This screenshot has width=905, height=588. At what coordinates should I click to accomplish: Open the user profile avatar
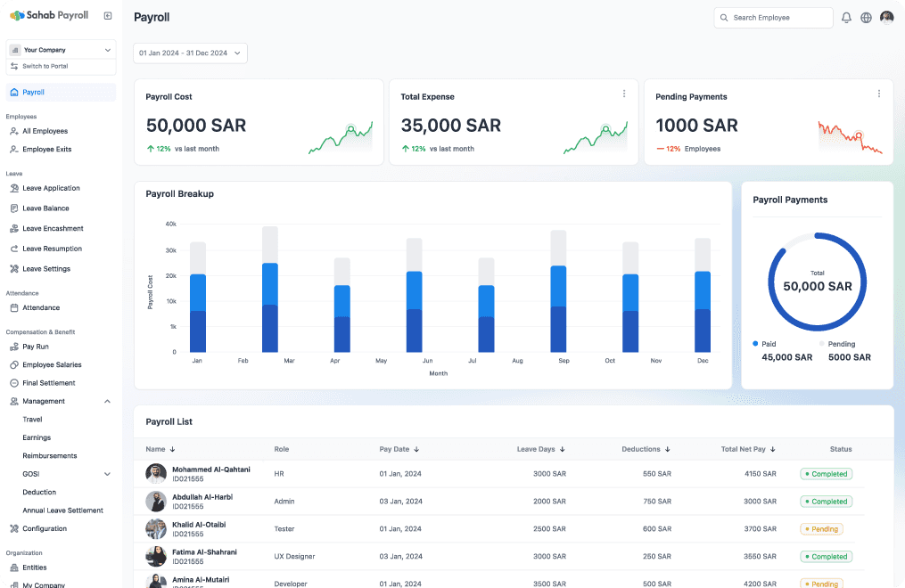point(886,18)
